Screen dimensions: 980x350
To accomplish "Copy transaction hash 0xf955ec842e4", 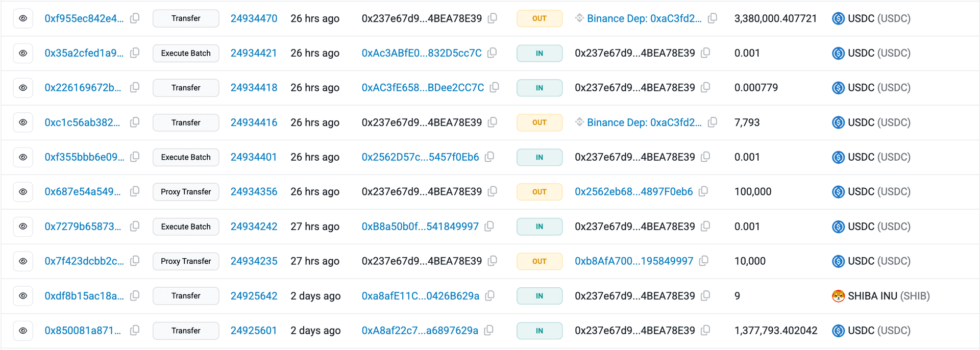I will click(x=135, y=18).
